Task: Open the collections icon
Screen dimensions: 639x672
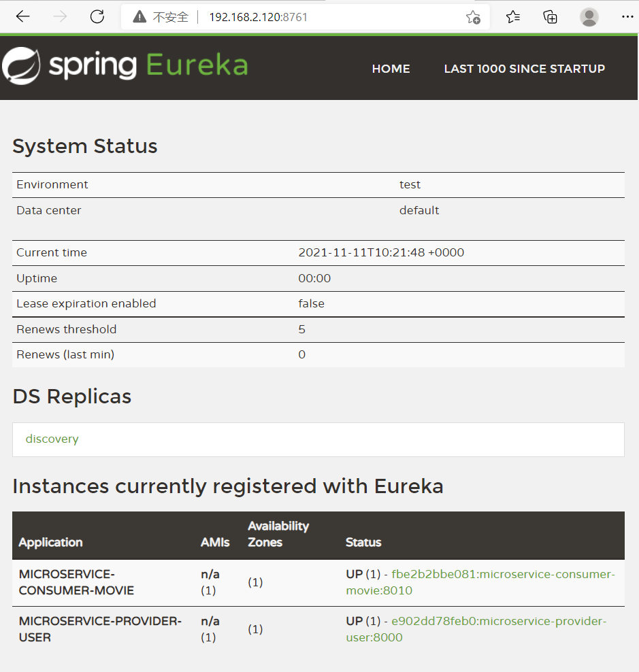Action: [550, 17]
